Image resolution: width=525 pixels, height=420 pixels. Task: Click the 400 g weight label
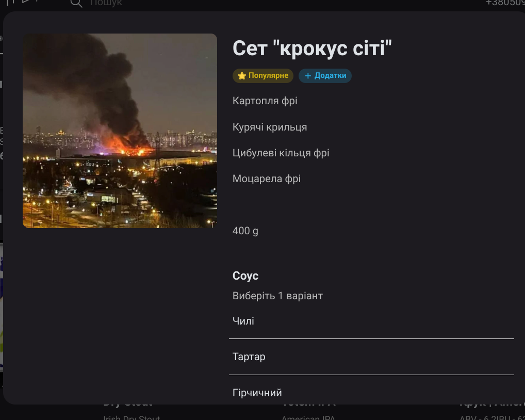245,231
